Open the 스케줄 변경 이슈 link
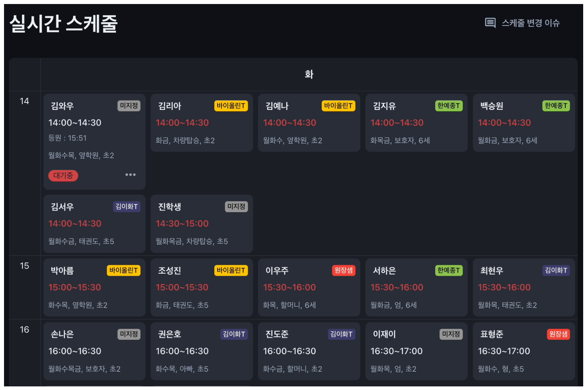588x390 pixels. 530,23
